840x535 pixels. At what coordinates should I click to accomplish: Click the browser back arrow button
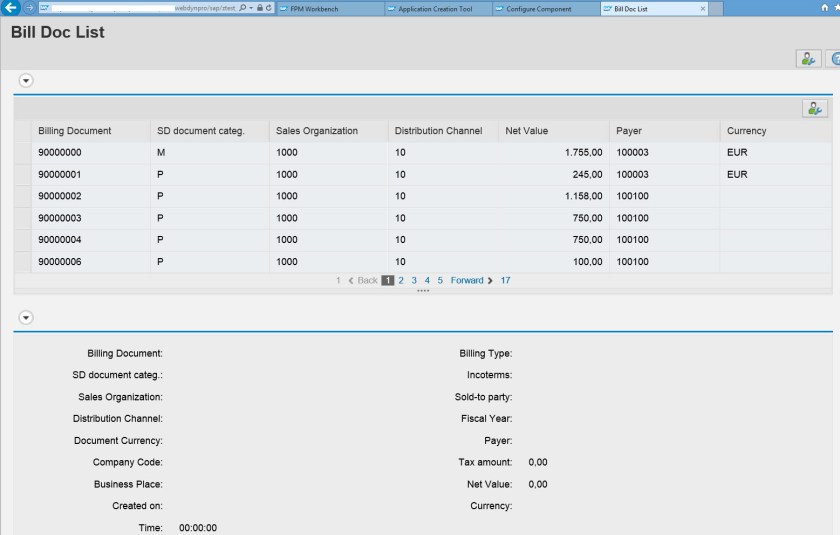click(x=10, y=7)
